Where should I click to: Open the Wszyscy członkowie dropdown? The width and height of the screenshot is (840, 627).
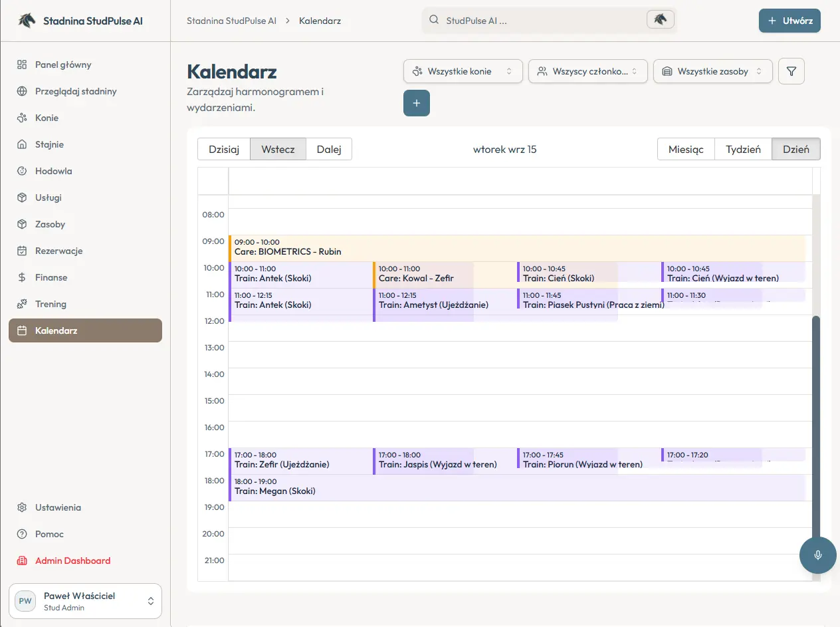click(588, 71)
